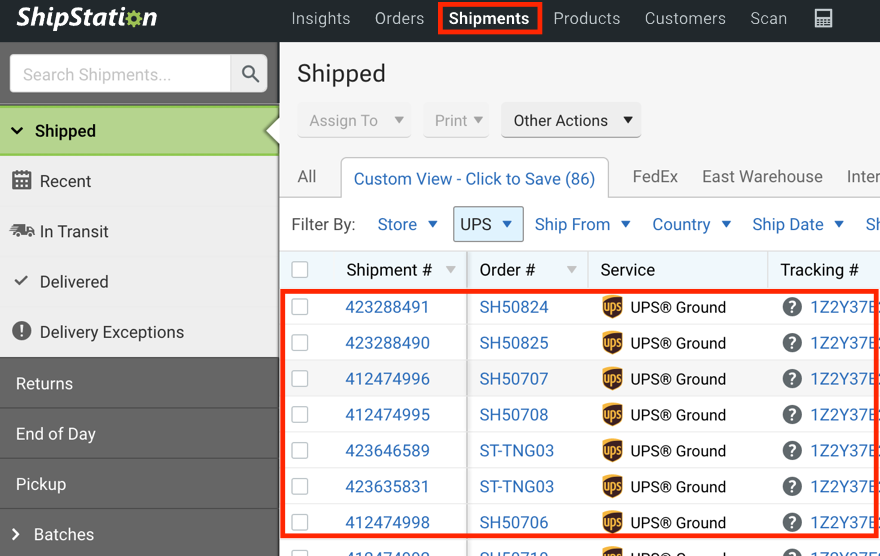Open shipment number 412474996 link

387,379
